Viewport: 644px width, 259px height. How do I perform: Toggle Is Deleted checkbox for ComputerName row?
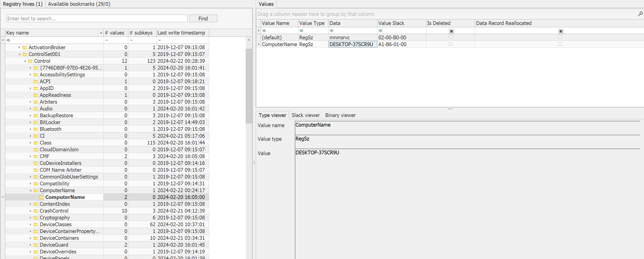pos(451,44)
